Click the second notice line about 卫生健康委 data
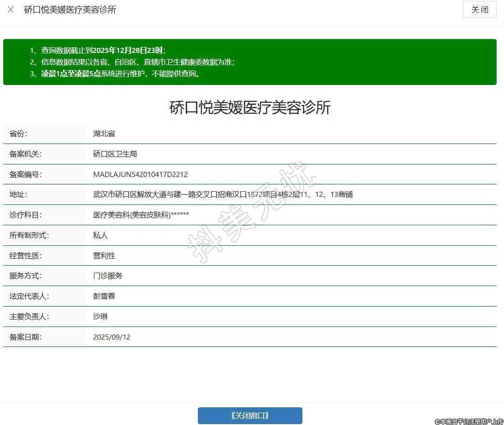The width and height of the screenshot is (504, 425). (137, 62)
